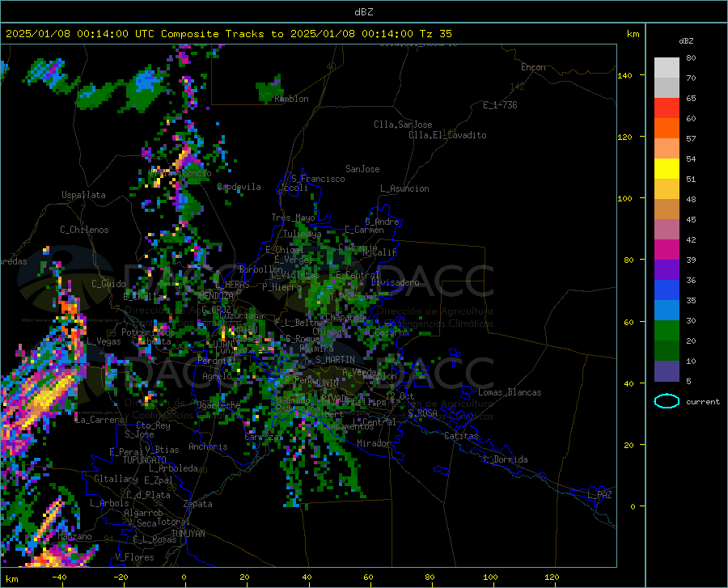728x588 pixels.
Task: Click the SanJose map label
Action: point(362,169)
